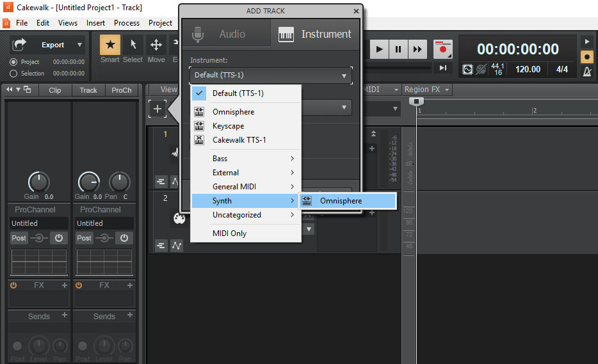Image resolution: width=598 pixels, height=364 pixels.
Task: Adjust the first strip Gain knob
Action: pos(38,182)
